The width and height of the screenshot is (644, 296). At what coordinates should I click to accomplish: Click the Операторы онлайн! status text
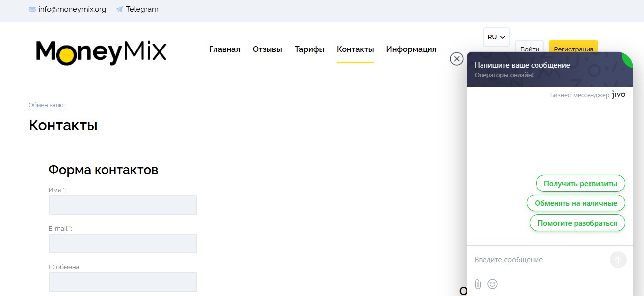[504, 75]
